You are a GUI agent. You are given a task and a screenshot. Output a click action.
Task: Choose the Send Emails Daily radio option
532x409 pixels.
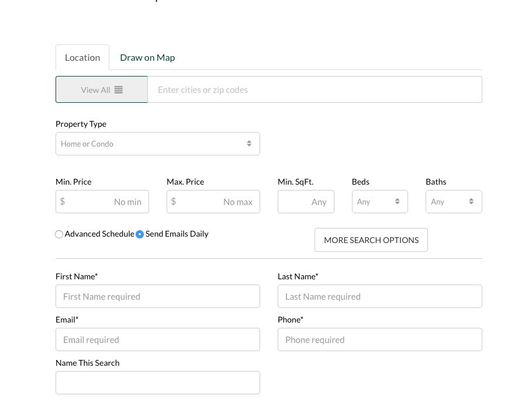point(140,234)
